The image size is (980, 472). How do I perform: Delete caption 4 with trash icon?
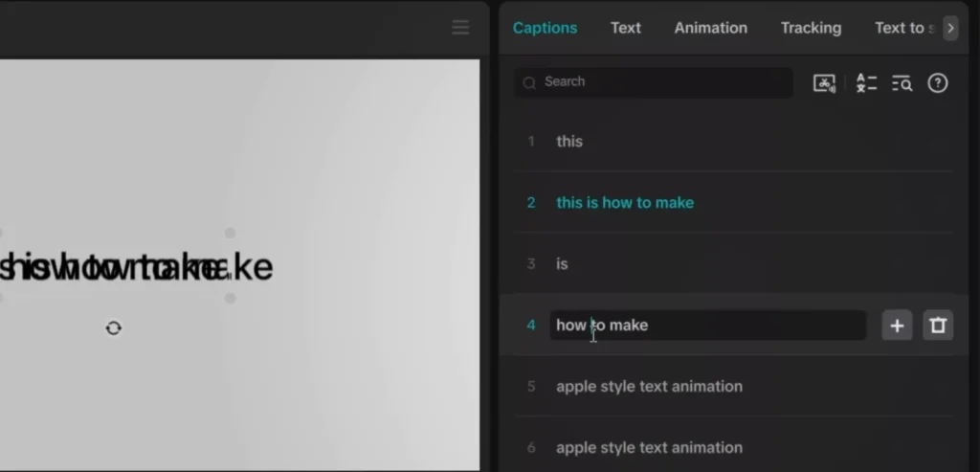click(938, 326)
